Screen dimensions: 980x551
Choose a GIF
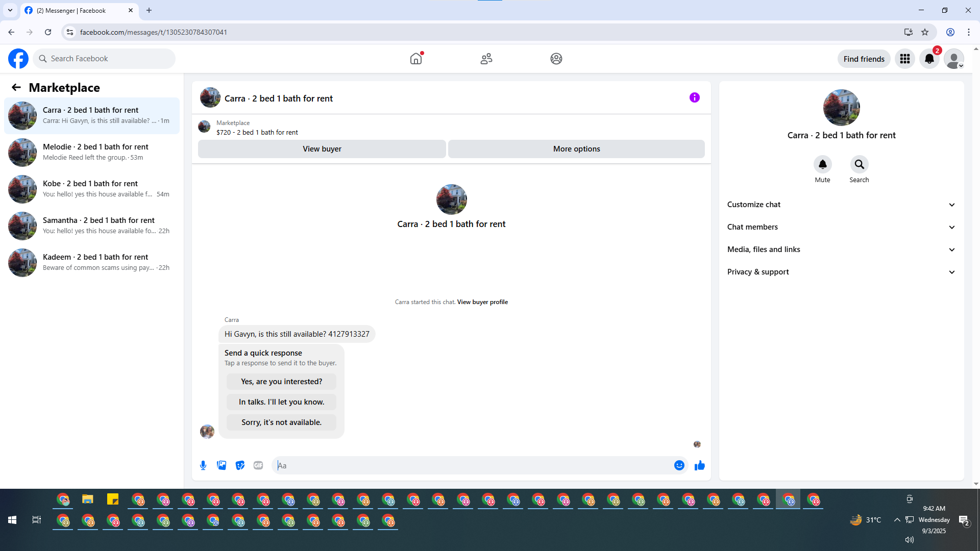258,465
